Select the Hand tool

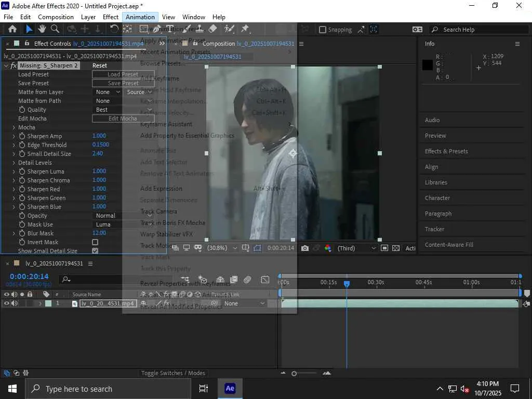pyautogui.click(x=42, y=29)
